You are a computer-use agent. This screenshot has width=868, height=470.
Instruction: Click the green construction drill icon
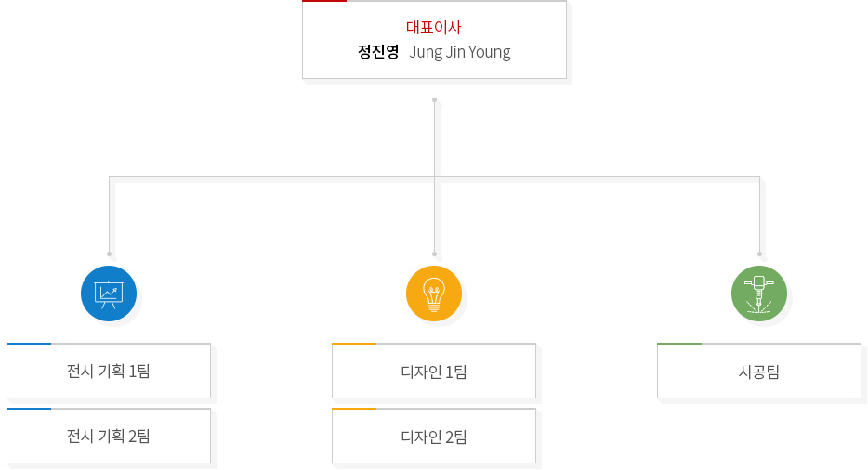click(759, 294)
